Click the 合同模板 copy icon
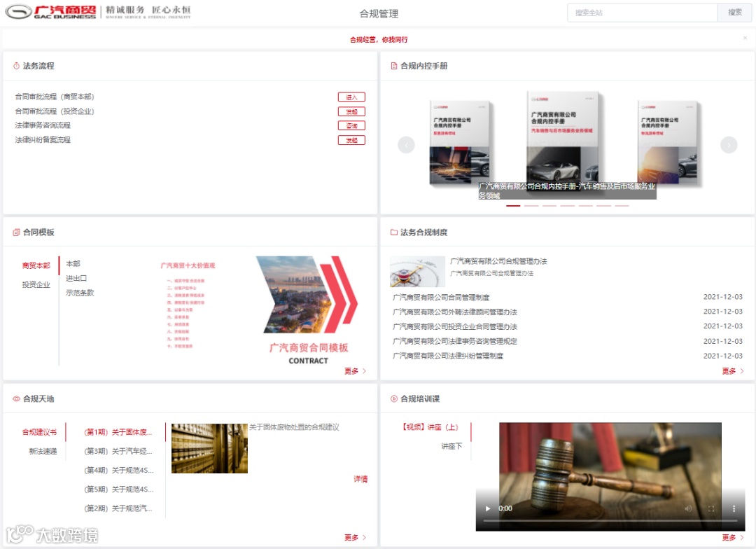 [16, 232]
